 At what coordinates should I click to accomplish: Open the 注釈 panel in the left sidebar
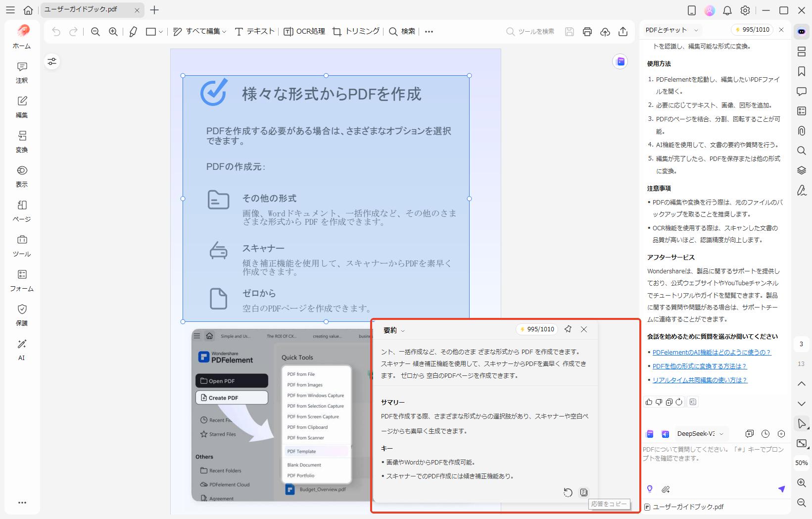click(21, 72)
